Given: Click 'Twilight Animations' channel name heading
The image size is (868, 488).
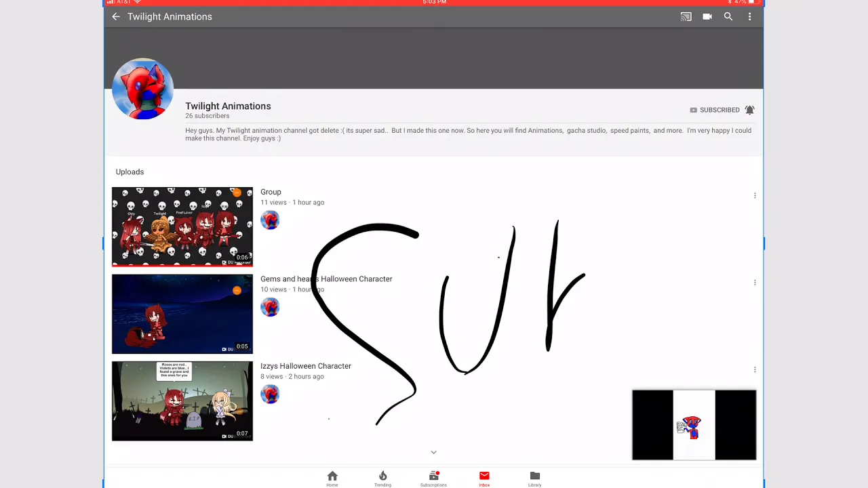Looking at the screenshot, I should [228, 106].
